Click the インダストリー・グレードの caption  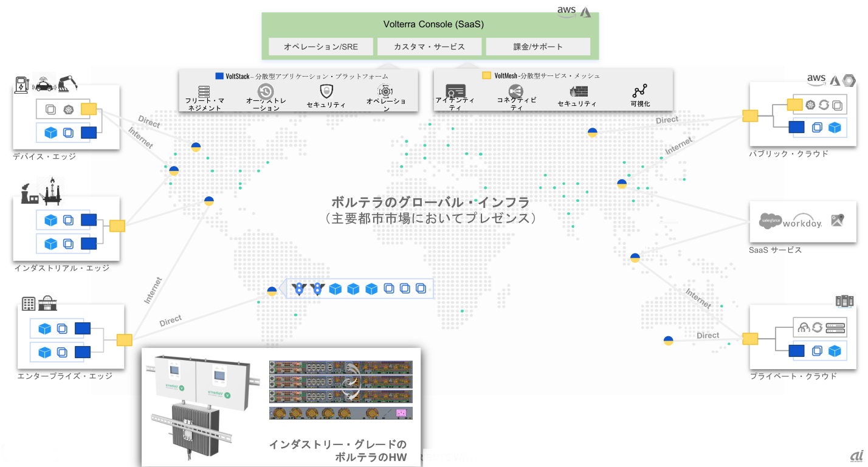coord(338,445)
